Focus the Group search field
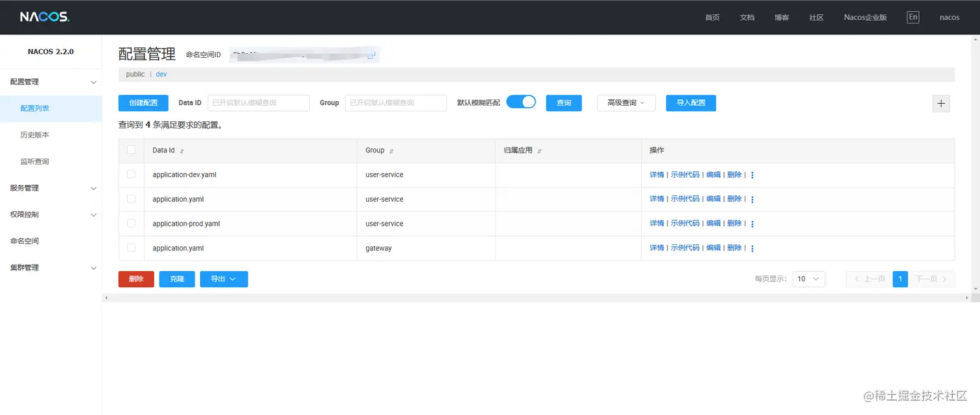Image resolution: width=980 pixels, height=415 pixels. (396, 103)
